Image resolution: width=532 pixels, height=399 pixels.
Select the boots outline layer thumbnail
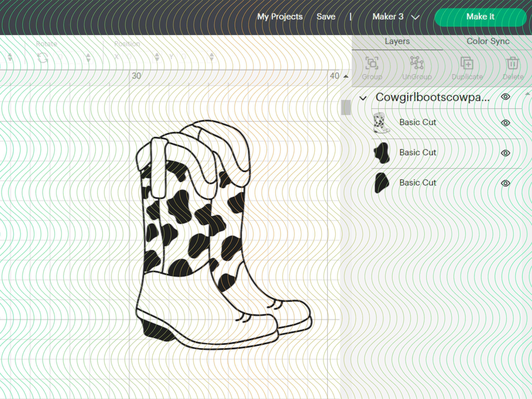[x=381, y=123]
